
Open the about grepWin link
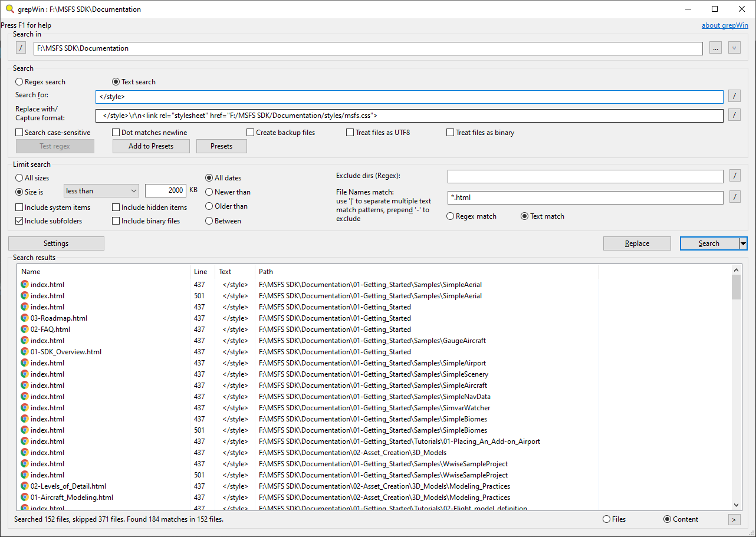pos(725,25)
